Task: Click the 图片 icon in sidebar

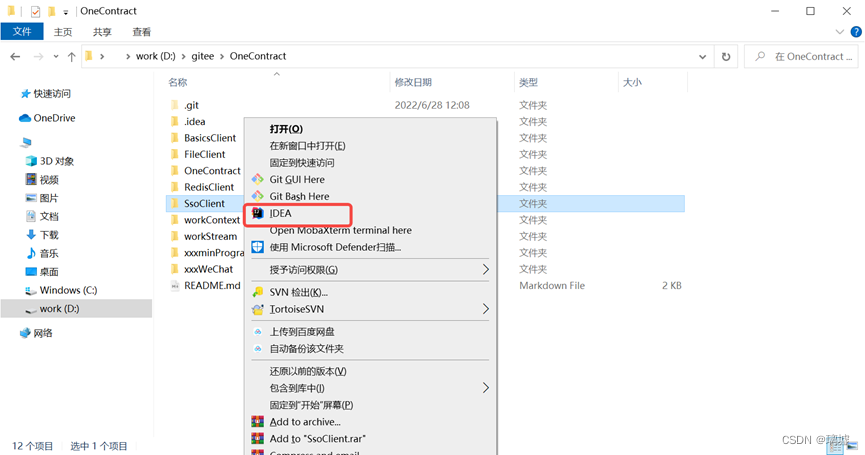Action: 31,198
